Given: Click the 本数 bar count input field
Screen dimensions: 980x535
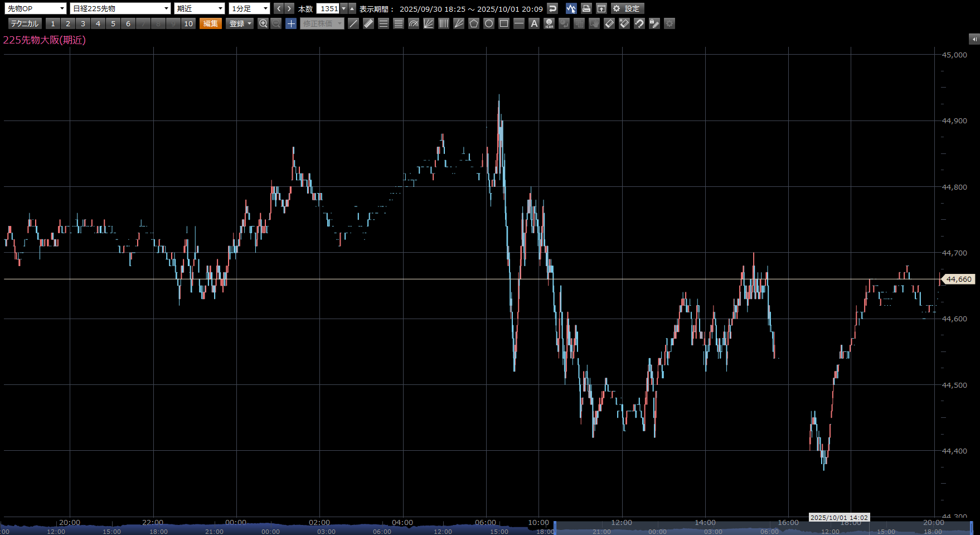Looking at the screenshot, I should 328,8.
